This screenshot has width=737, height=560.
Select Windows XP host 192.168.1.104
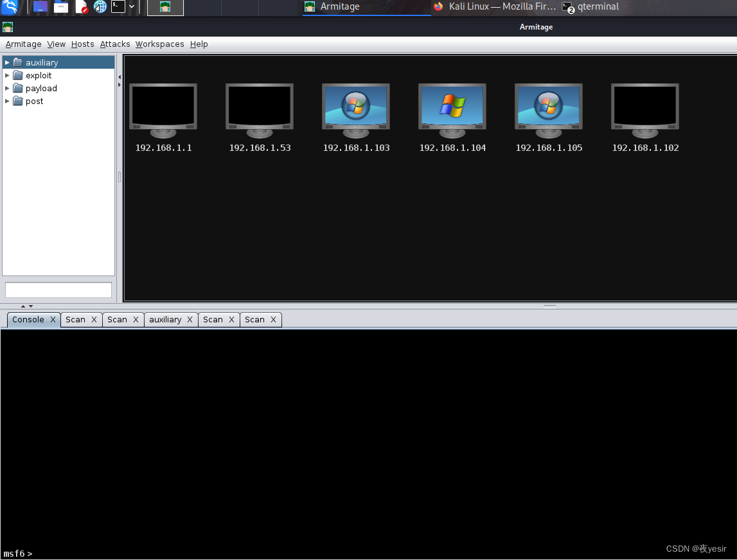[452, 111]
